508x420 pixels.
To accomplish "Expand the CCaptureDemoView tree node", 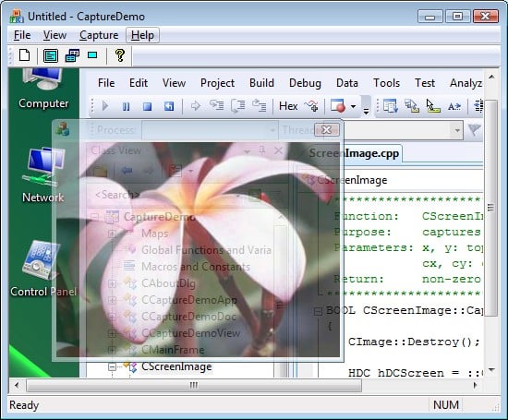I will pyautogui.click(x=112, y=333).
